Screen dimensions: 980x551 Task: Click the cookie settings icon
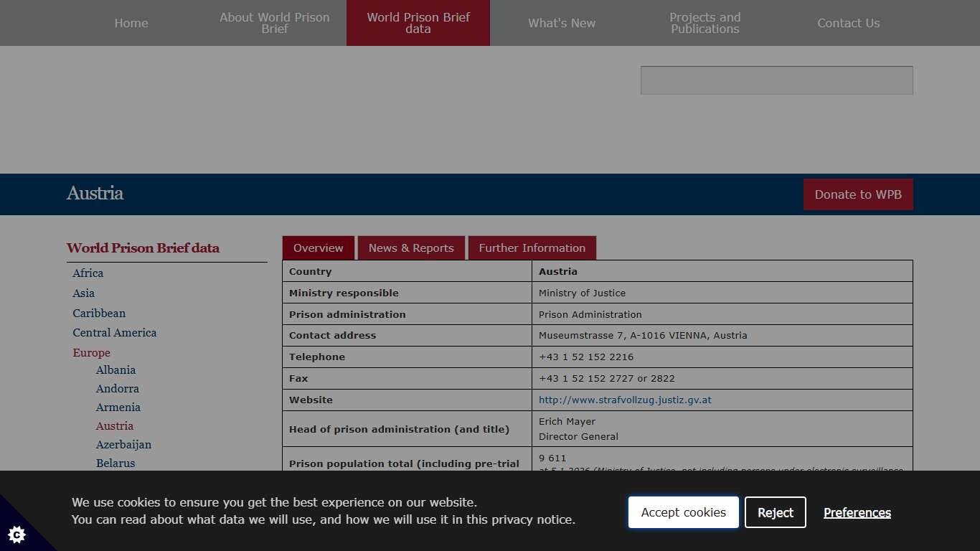17,534
